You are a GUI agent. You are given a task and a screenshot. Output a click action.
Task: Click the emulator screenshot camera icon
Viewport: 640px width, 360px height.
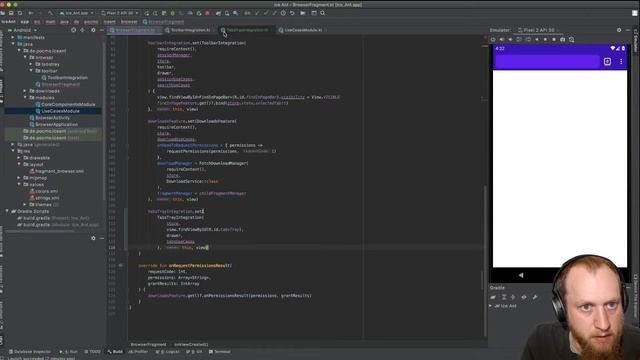(x=562, y=40)
